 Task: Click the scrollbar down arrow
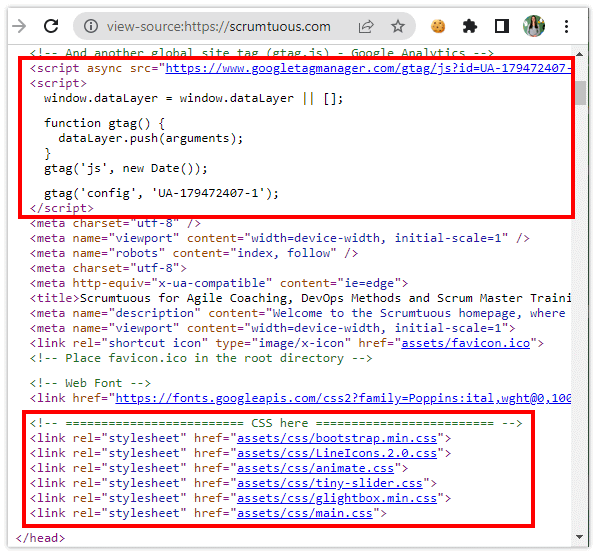579,537
